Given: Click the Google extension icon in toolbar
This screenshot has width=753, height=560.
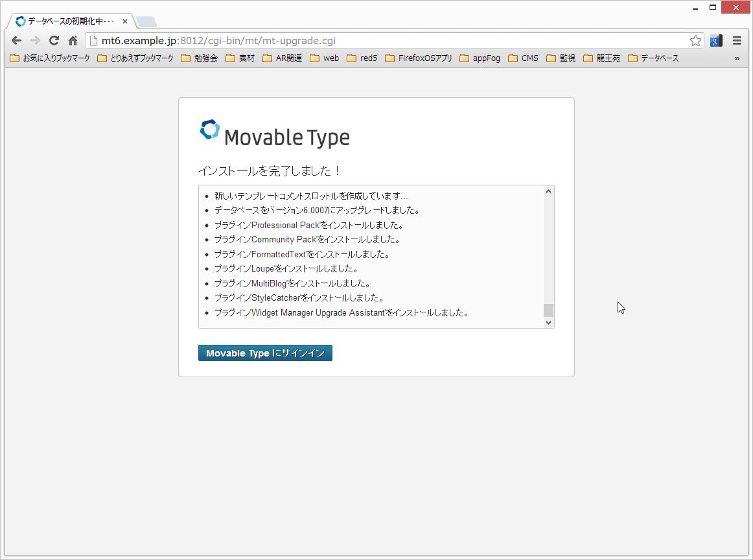Looking at the screenshot, I should click(x=716, y=41).
